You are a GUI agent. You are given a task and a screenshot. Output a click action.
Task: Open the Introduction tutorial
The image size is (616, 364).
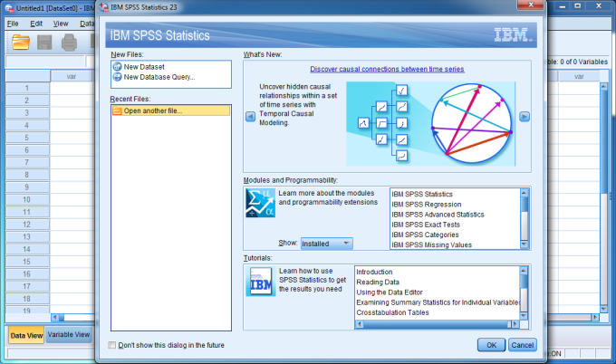point(374,272)
